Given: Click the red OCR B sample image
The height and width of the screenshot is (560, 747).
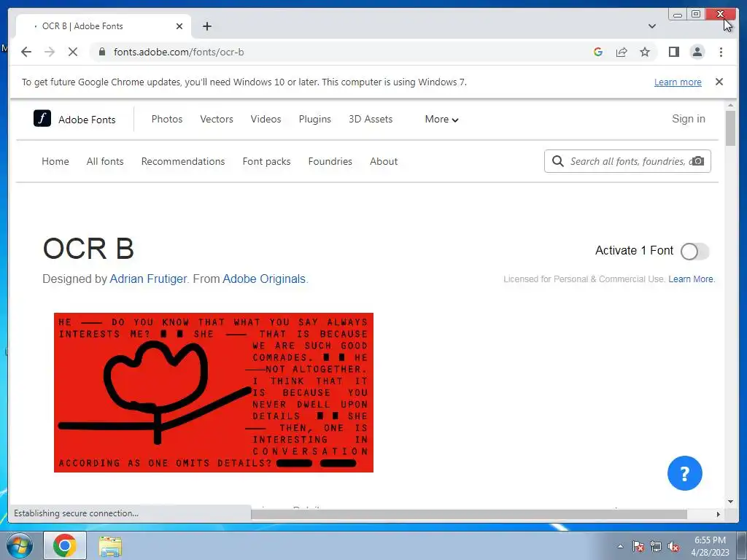Looking at the screenshot, I should [214, 392].
